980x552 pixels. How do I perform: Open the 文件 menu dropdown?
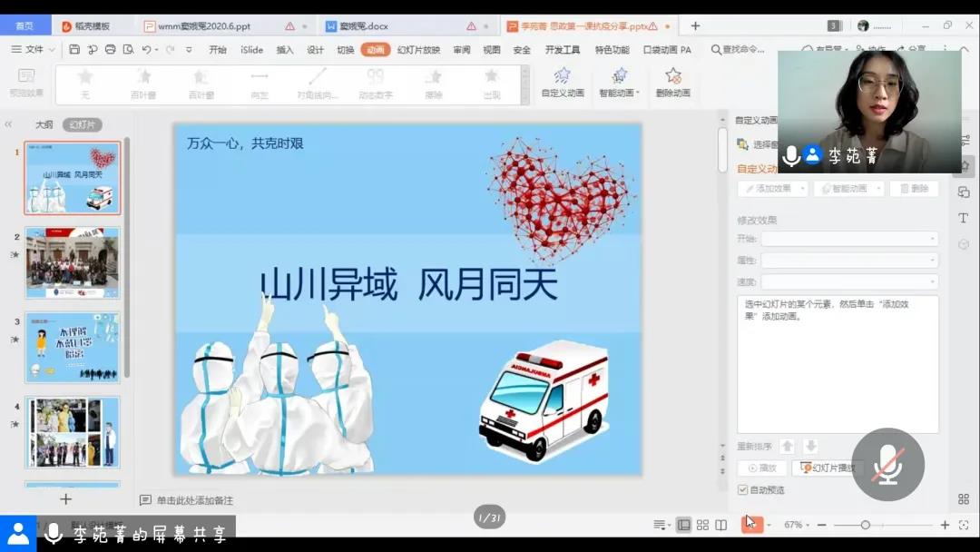34,50
